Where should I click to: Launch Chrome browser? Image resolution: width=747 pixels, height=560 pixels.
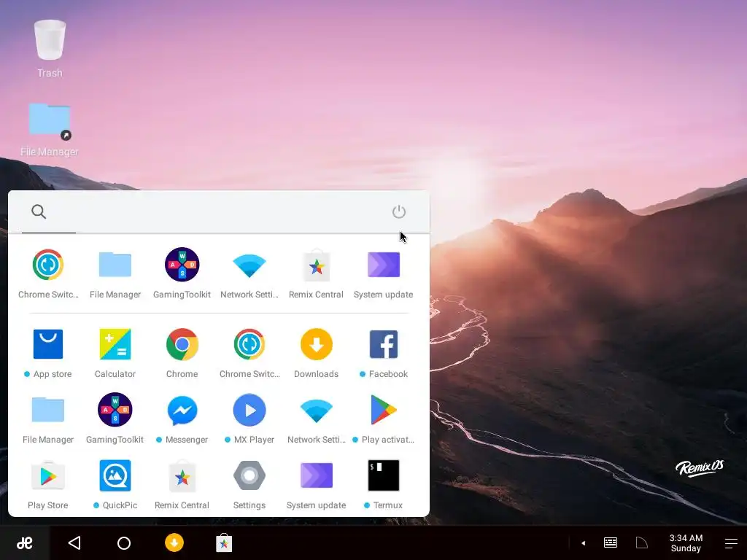click(182, 352)
